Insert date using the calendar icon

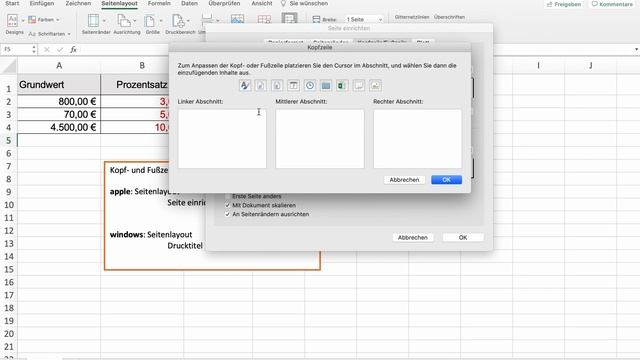pos(293,85)
